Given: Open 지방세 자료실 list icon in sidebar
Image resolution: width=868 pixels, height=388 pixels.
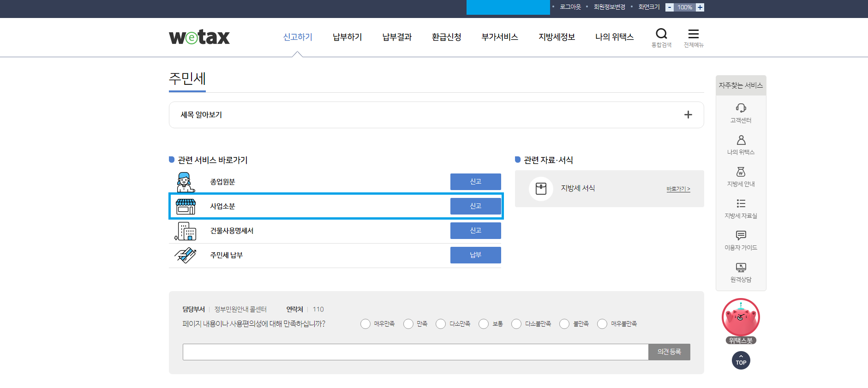Looking at the screenshot, I should [741, 203].
